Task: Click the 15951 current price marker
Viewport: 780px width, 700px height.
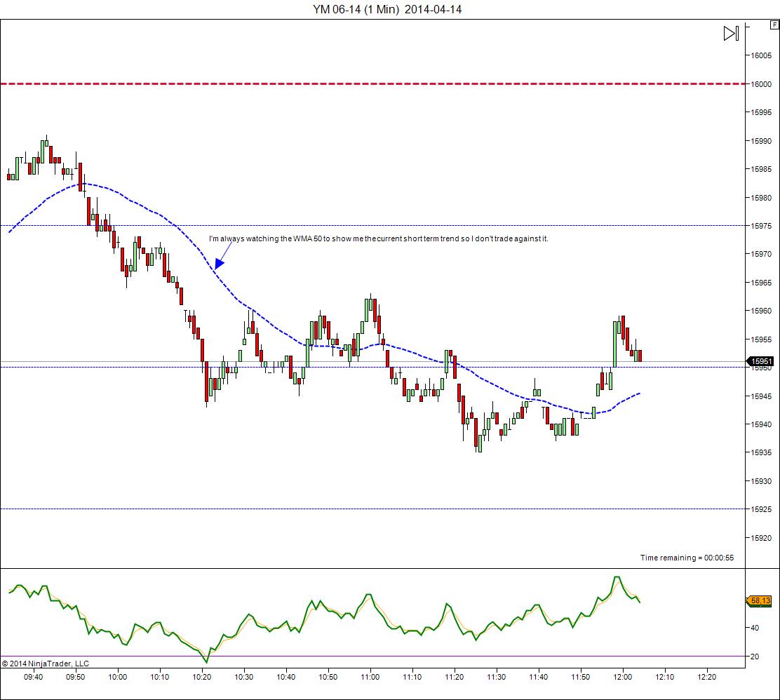Action: tap(761, 362)
